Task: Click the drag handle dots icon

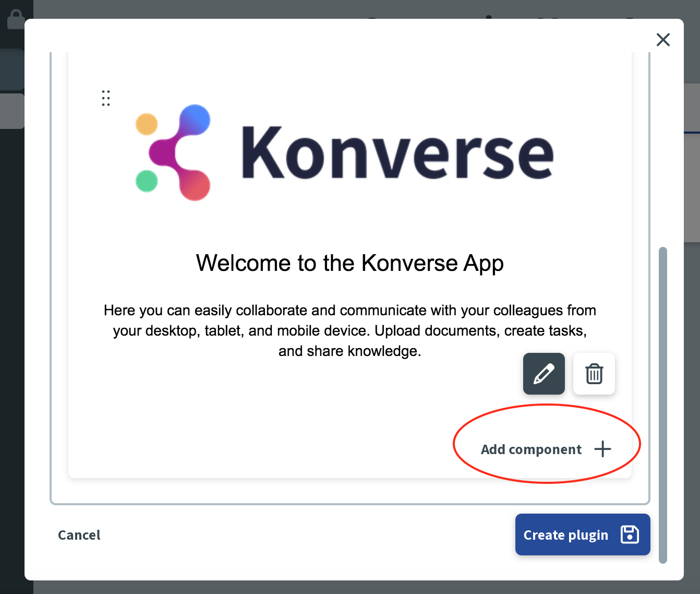Action: point(106,98)
